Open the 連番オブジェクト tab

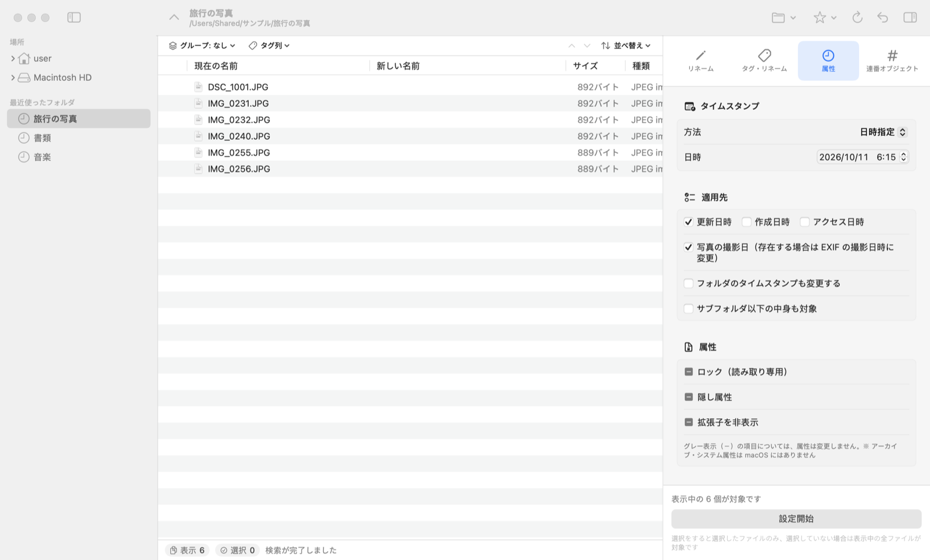click(x=892, y=61)
